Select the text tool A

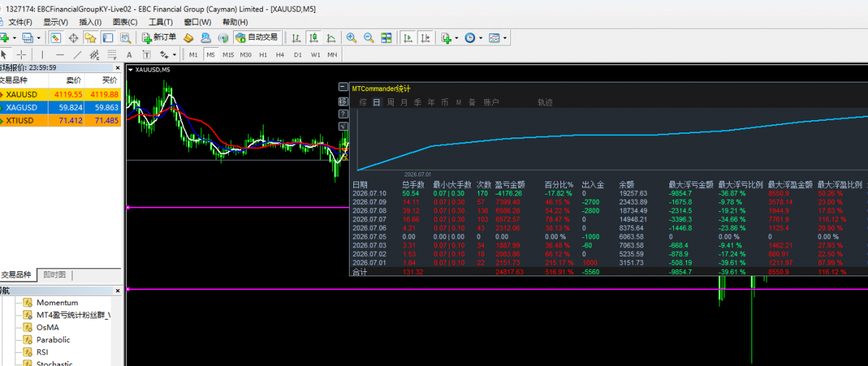(130, 54)
